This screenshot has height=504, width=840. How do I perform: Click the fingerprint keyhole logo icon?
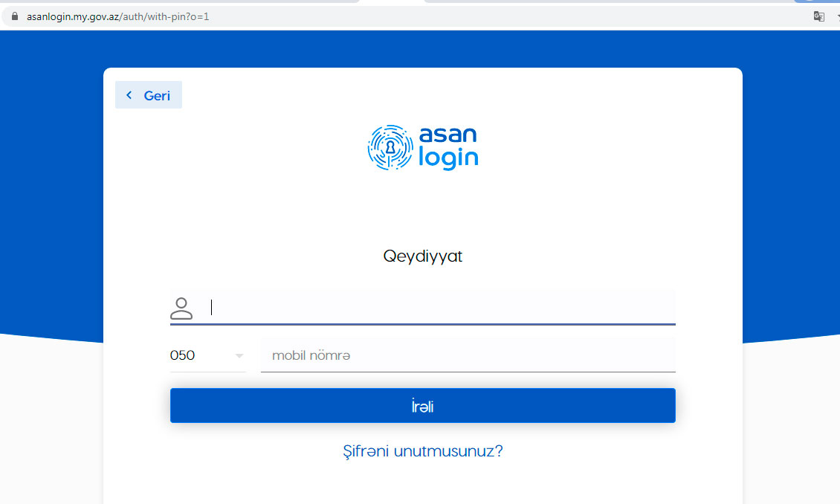coord(390,148)
